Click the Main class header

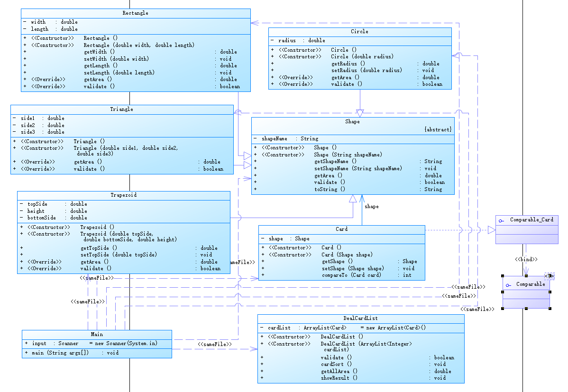(97, 334)
